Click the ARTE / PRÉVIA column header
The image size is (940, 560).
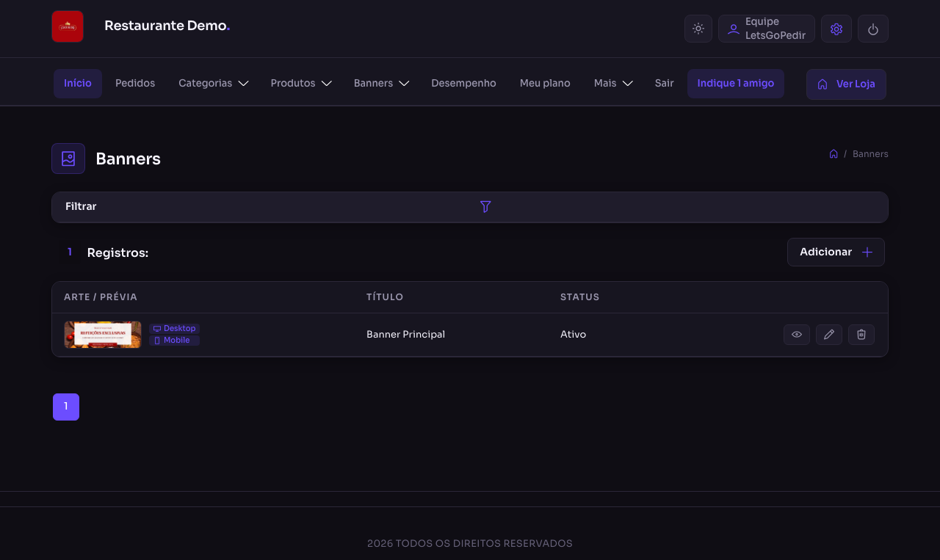pos(101,297)
